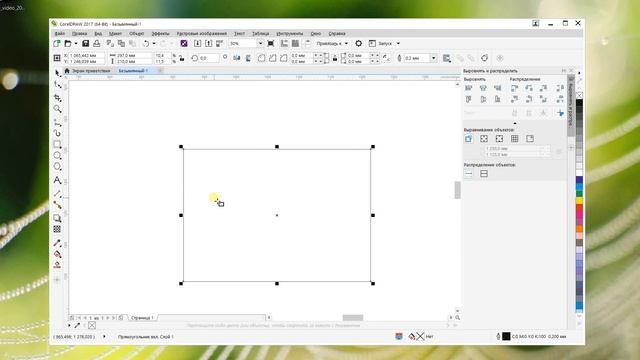
Task: Create a new document from toolbar
Action: tap(57, 43)
